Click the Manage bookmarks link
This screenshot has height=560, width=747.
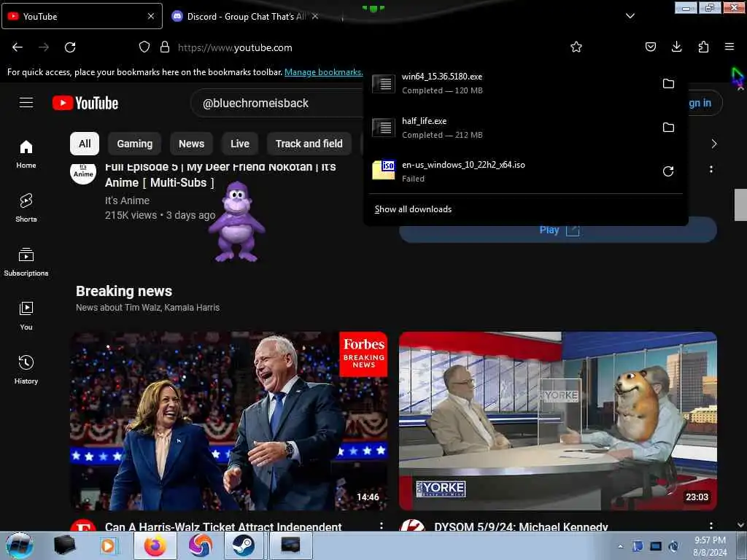pos(323,72)
